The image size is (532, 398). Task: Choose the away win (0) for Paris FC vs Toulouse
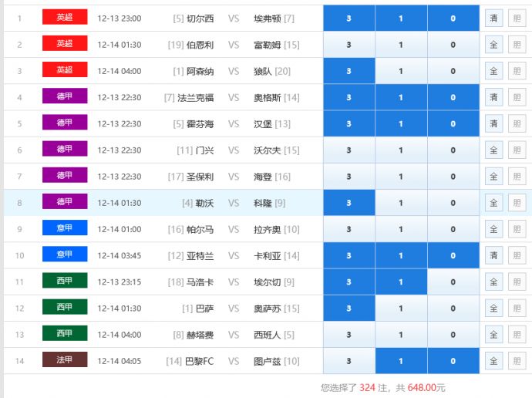click(453, 361)
